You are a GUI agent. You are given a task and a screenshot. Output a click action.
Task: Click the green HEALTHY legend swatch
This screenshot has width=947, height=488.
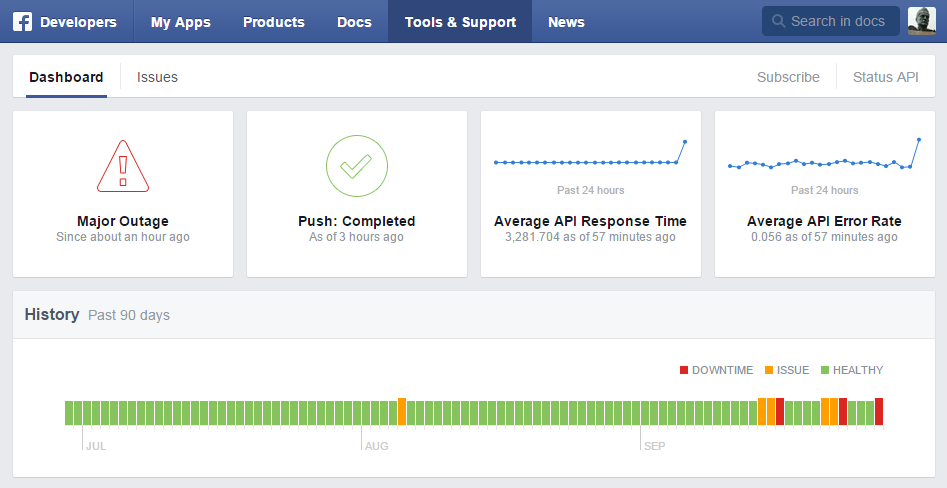[825, 370]
